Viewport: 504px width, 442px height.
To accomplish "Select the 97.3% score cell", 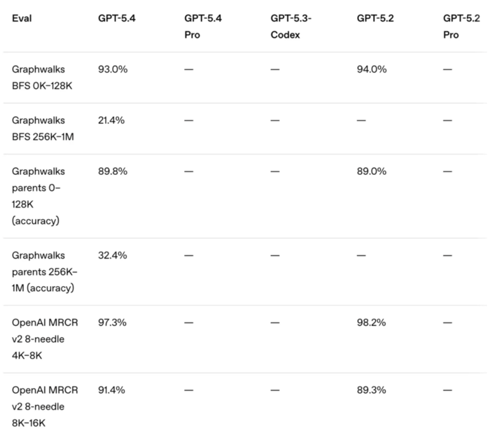I will (x=112, y=322).
